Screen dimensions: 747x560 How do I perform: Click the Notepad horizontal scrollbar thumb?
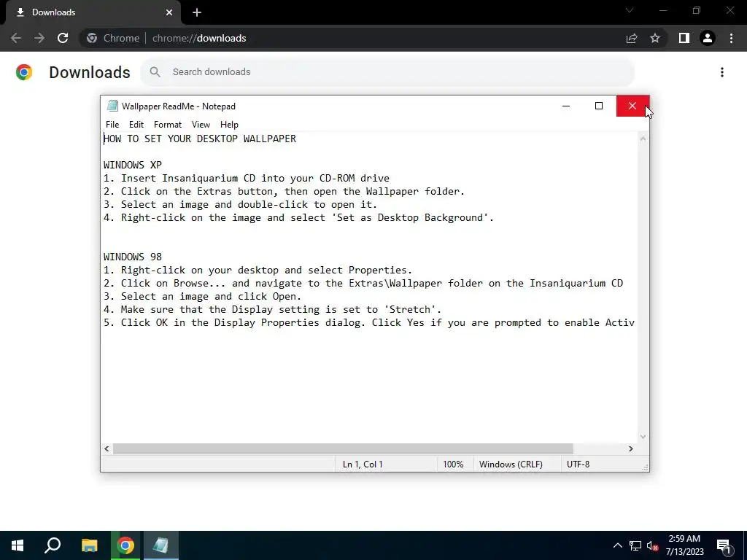(x=343, y=448)
